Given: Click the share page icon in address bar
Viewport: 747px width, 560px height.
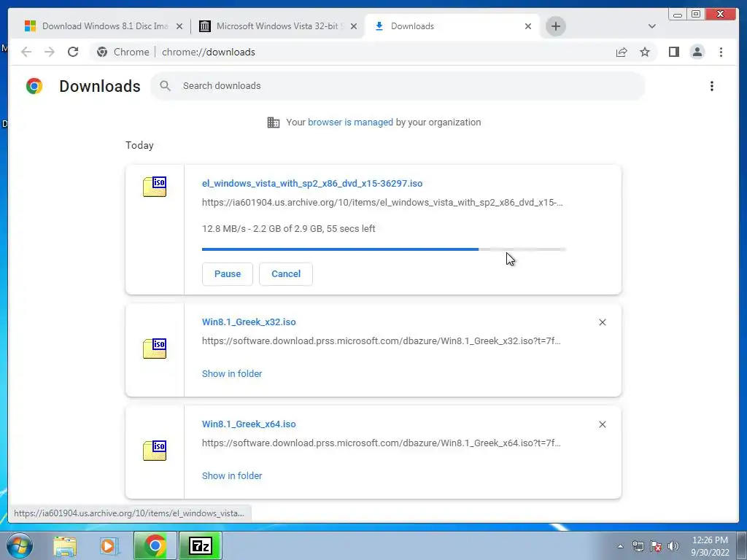Looking at the screenshot, I should pyautogui.click(x=622, y=52).
